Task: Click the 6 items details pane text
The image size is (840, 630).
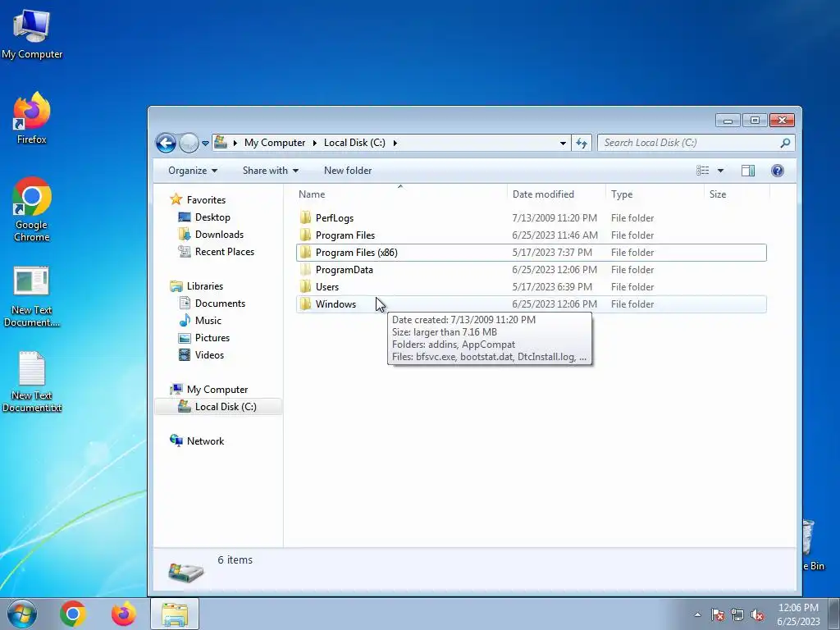Action: point(235,559)
